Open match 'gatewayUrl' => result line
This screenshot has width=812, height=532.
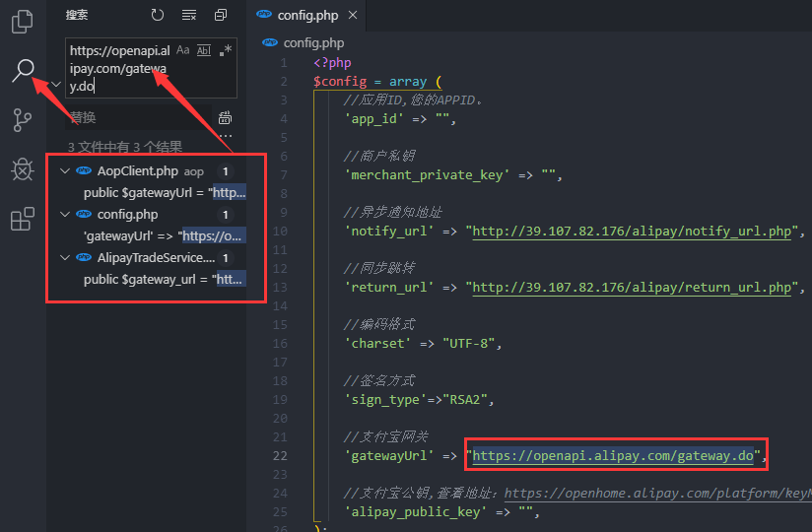[x=165, y=236]
